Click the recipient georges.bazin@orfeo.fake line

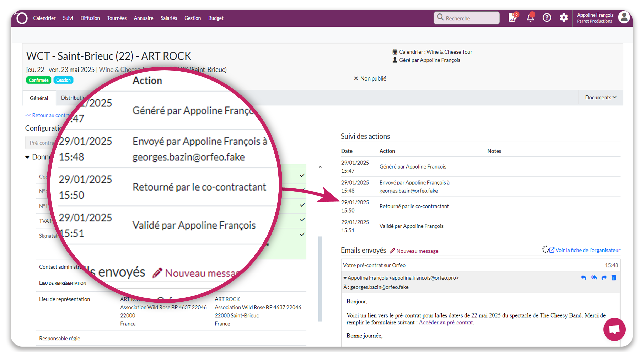pyautogui.click(x=376, y=287)
